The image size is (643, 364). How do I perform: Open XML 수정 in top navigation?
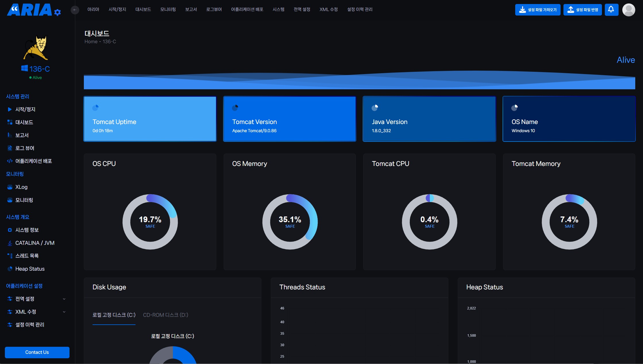pyautogui.click(x=329, y=9)
